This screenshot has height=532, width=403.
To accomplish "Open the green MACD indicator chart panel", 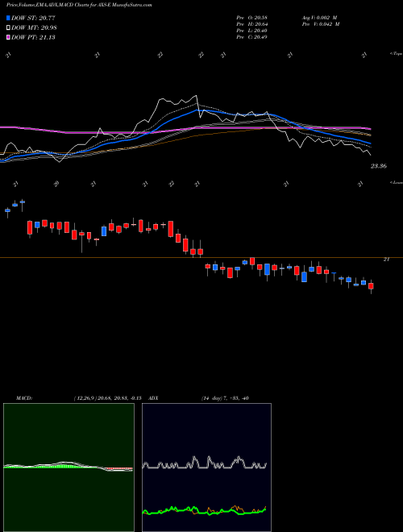I will tap(69, 468).
